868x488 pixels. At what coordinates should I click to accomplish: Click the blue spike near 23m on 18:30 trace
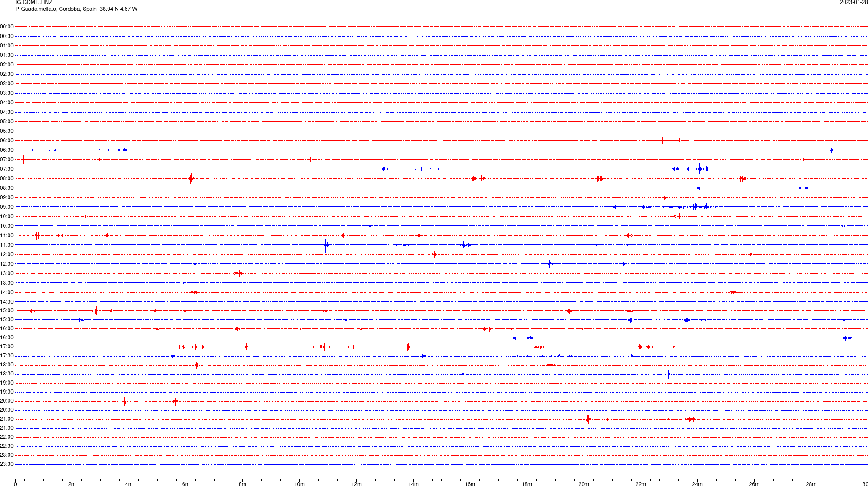[x=669, y=374]
